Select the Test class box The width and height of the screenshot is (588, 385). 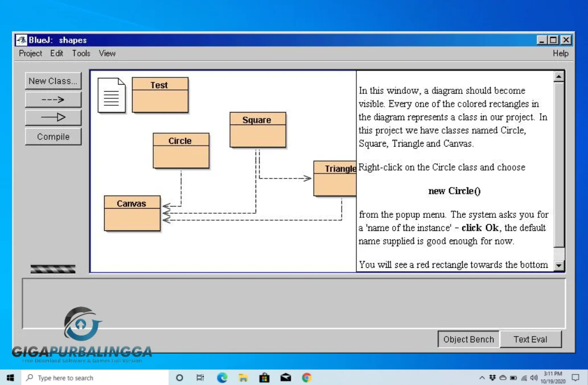coord(159,95)
